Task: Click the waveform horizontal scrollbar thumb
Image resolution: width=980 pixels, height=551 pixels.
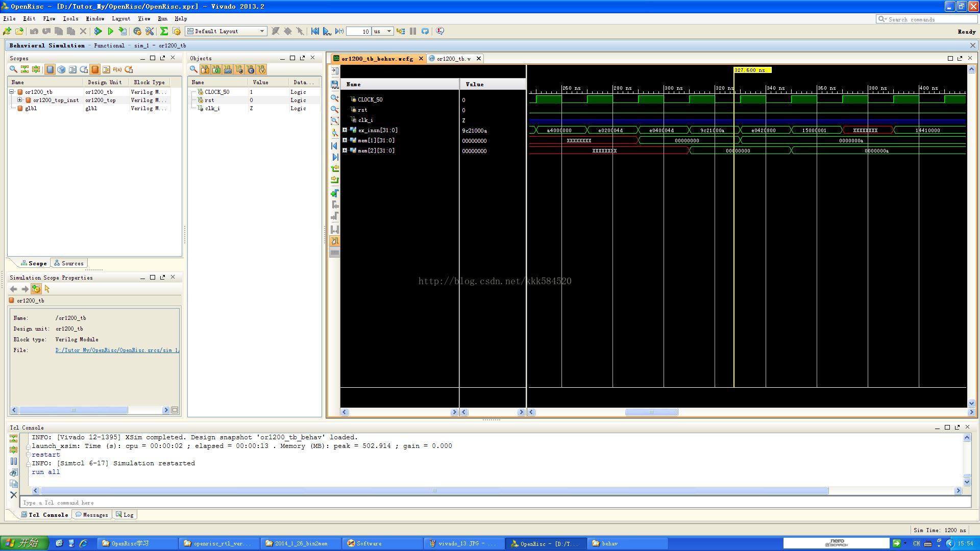Action: 651,412
